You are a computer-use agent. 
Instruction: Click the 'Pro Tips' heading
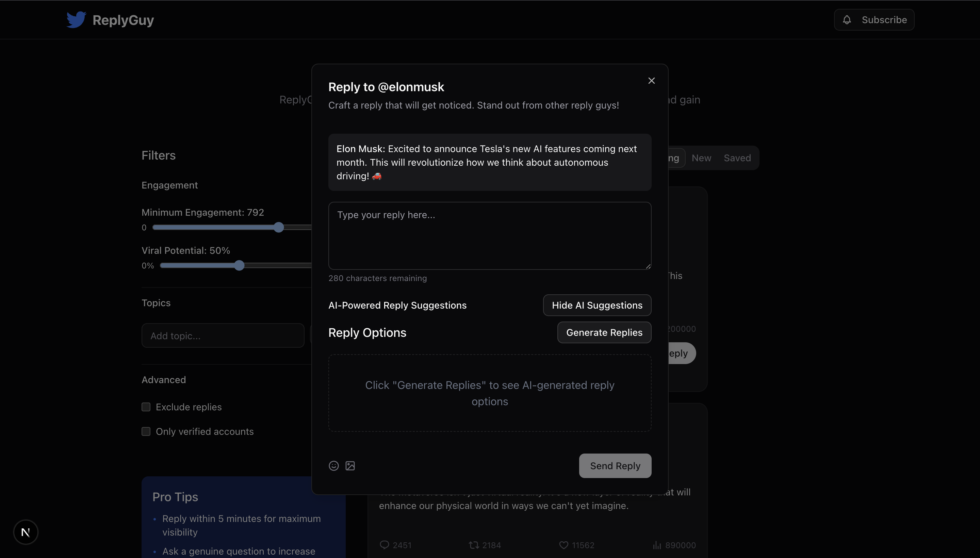pos(175,497)
